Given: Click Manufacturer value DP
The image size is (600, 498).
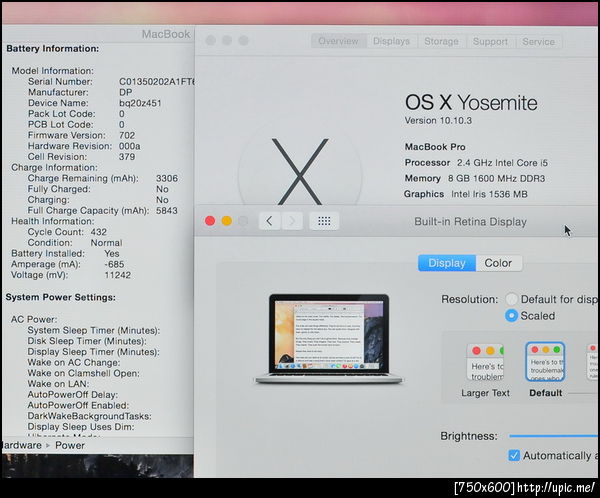Looking at the screenshot, I should coord(126,92).
